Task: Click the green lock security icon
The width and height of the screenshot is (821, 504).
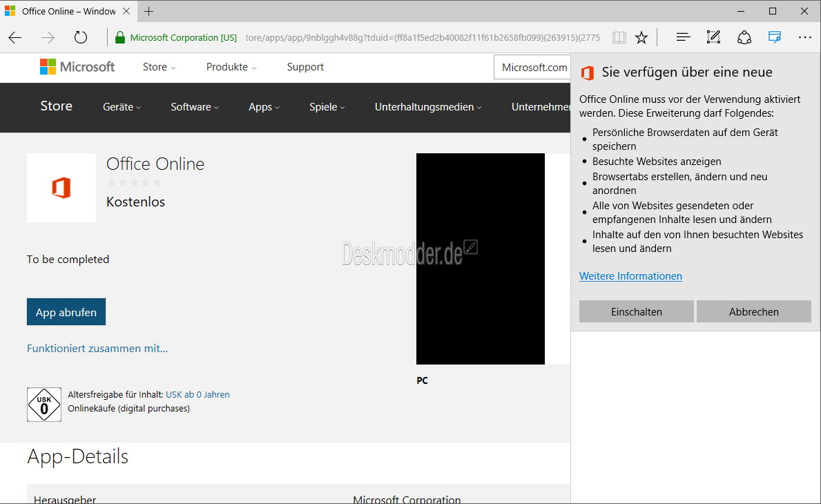Action: (120, 37)
